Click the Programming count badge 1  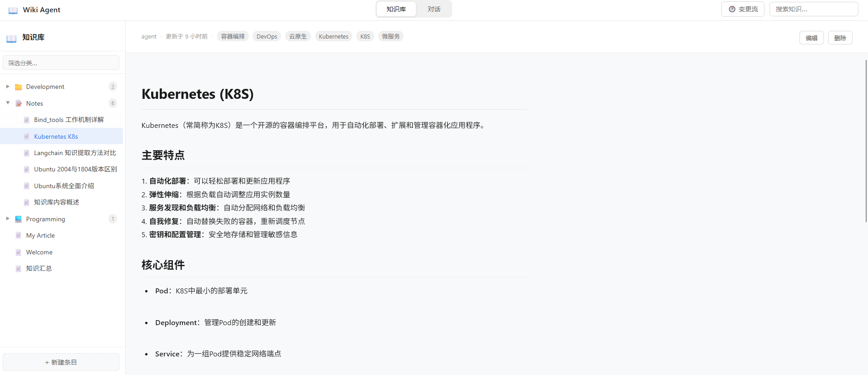(x=113, y=219)
